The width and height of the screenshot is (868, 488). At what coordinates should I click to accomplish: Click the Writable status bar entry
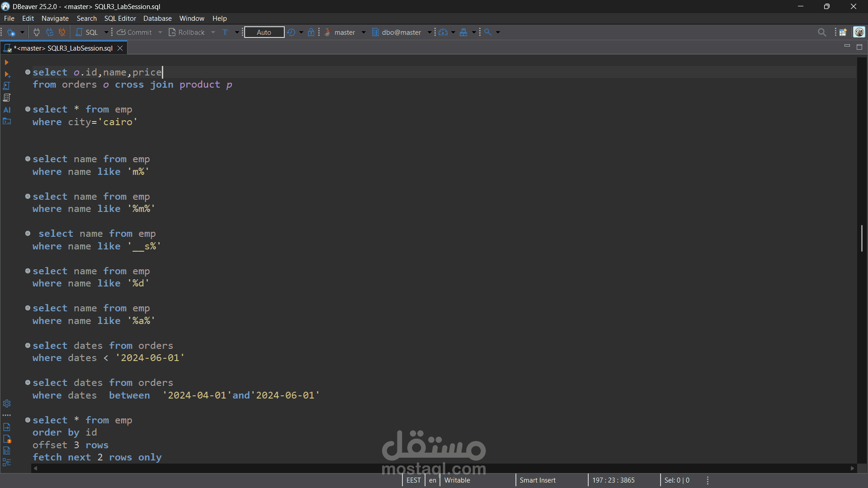[x=457, y=480]
